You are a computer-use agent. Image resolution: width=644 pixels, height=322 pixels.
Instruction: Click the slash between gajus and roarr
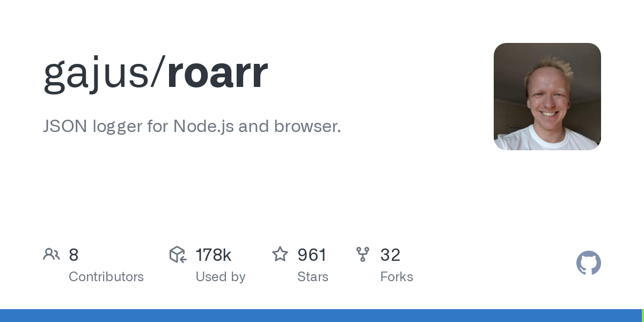coord(158,74)
